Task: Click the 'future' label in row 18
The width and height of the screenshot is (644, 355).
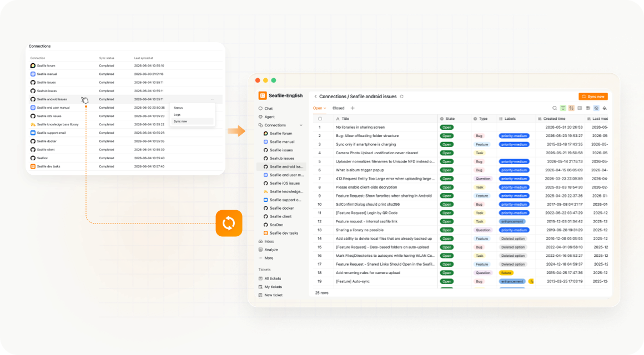Action: (x=506, y=273)
